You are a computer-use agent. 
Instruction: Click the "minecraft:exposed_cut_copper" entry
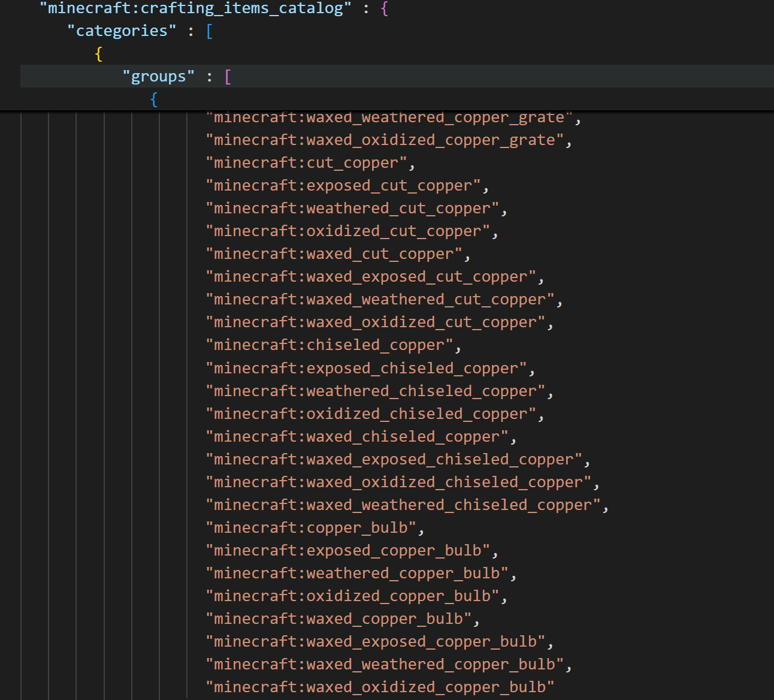pyautogui.click(x=343, y=186)
